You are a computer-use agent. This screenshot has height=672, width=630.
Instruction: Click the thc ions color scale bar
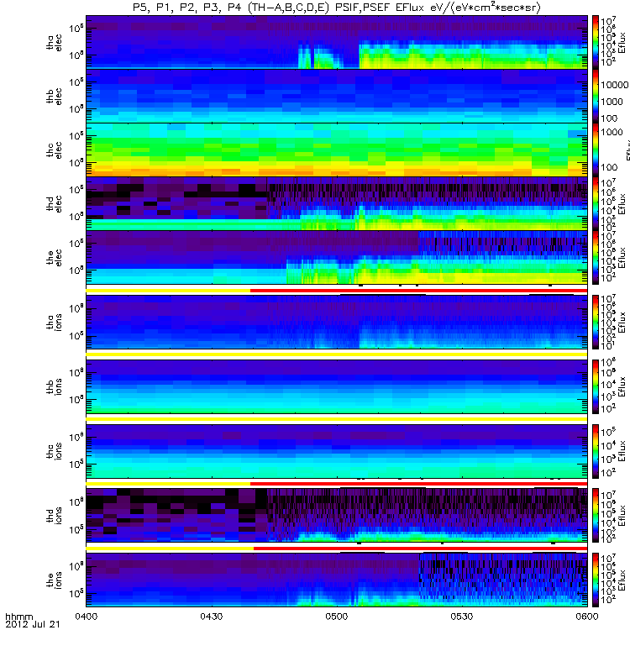coord(596,451)
